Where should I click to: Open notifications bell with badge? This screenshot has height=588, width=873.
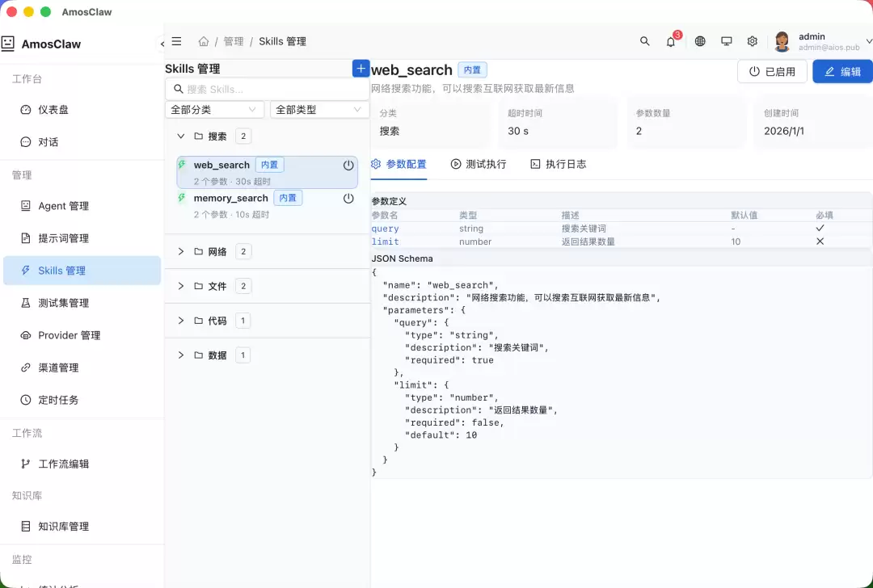pos(672,40)
